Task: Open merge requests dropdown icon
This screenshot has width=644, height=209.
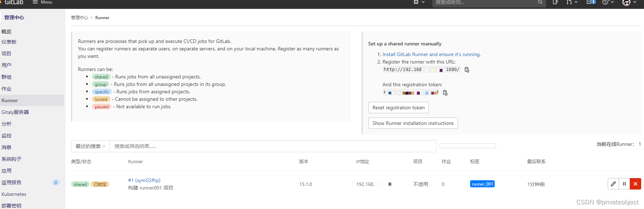Action: tap(572, 2)
